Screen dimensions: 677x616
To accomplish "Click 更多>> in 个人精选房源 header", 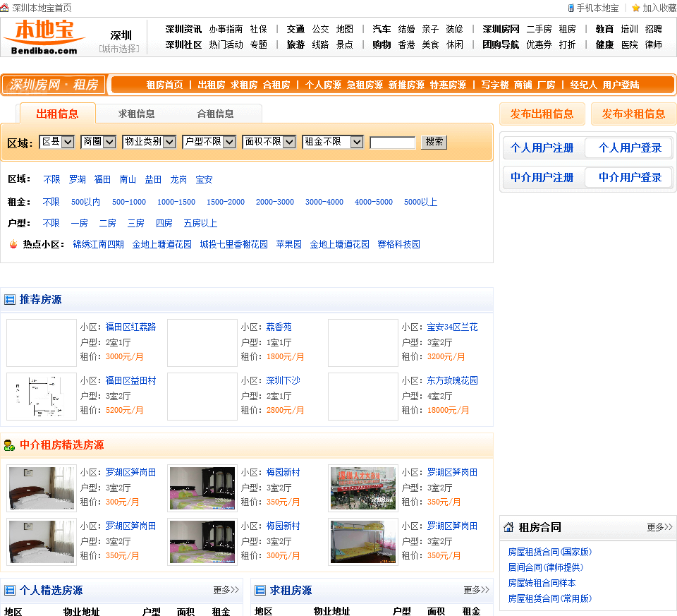I will pyautogui.click(x=226, y=590).
